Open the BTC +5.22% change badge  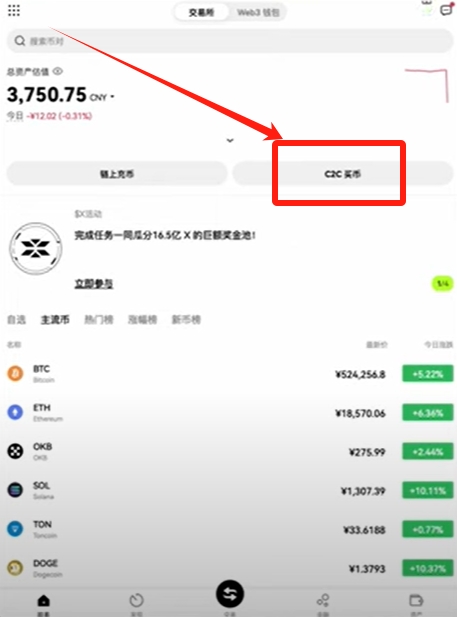(427, 373)
